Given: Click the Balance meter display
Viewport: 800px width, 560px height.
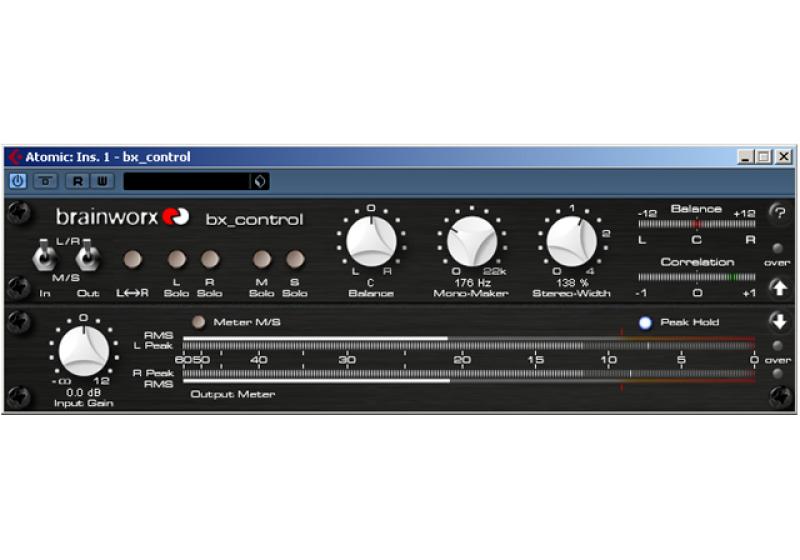Looking at the screenshot, I should pyautogui.click(x=696, y=224).
